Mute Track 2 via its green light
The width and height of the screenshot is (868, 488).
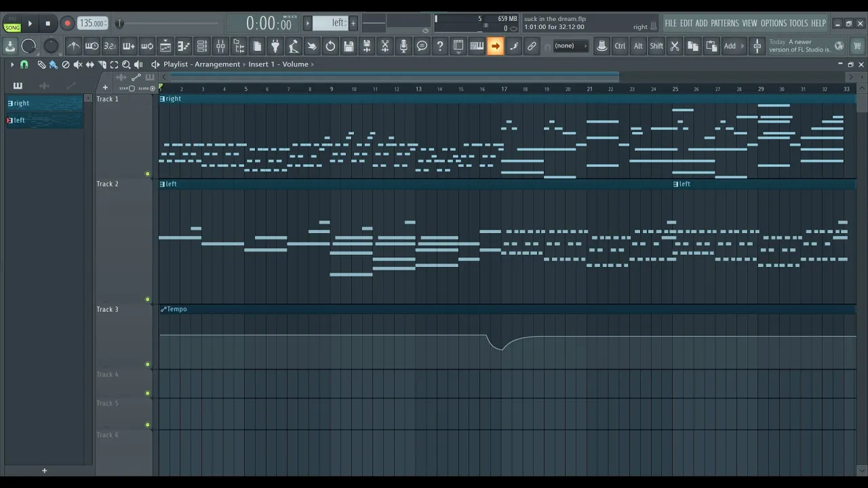(148, 300)
